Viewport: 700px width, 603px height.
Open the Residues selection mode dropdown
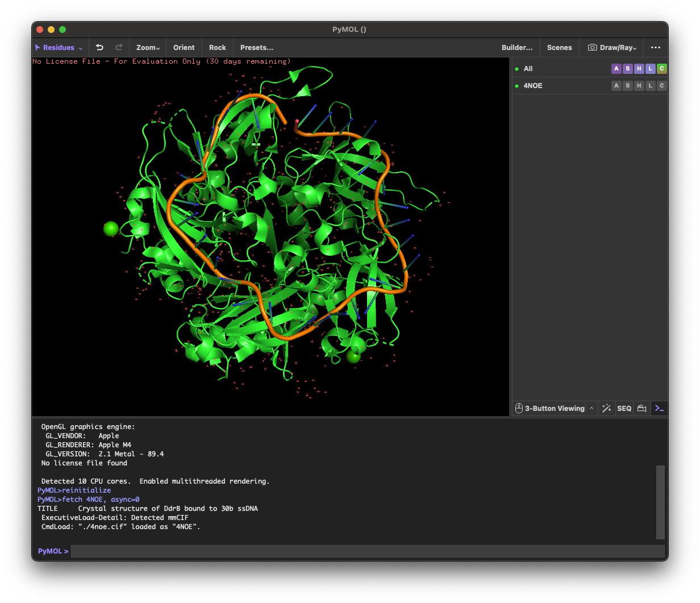(x=59, y=48)
